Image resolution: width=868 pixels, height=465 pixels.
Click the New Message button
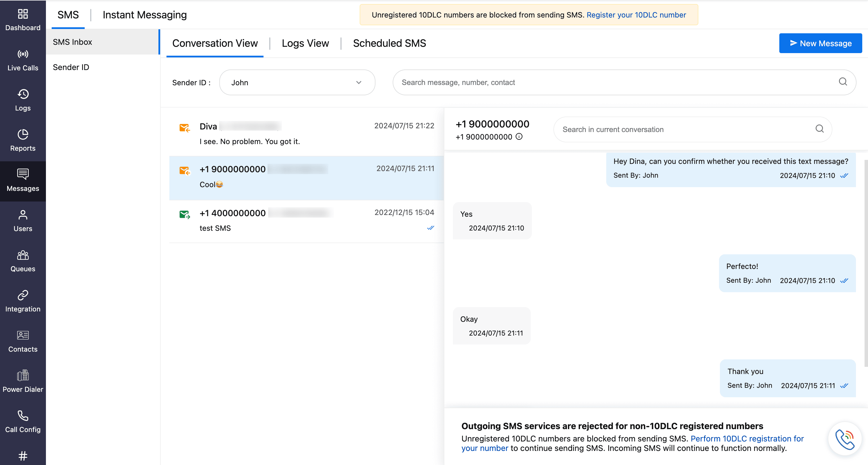[820, 43]
